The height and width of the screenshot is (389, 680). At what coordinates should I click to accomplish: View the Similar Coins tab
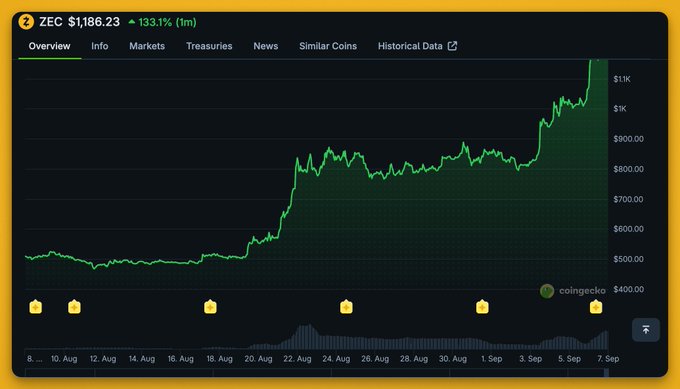(x=328, y=46)
